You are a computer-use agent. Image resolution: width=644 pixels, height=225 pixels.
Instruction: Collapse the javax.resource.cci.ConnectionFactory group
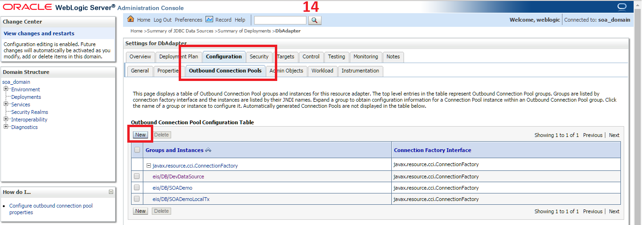point(149,166)
